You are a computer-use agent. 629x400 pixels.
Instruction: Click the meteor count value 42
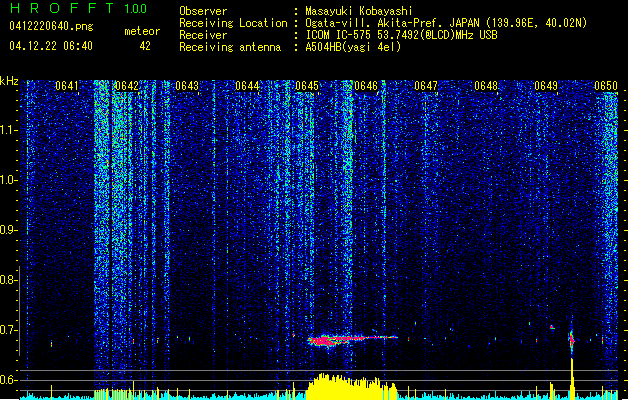(145, 46)
